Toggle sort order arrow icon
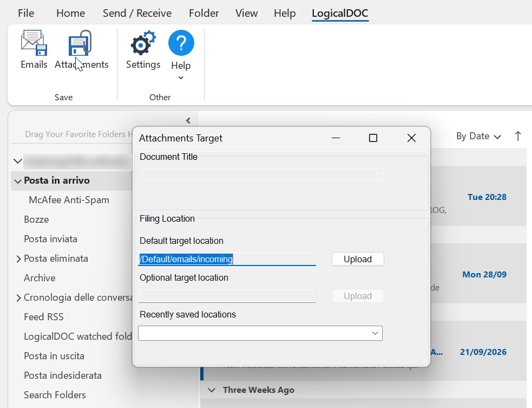532x408 pixels. coord(518,136)
